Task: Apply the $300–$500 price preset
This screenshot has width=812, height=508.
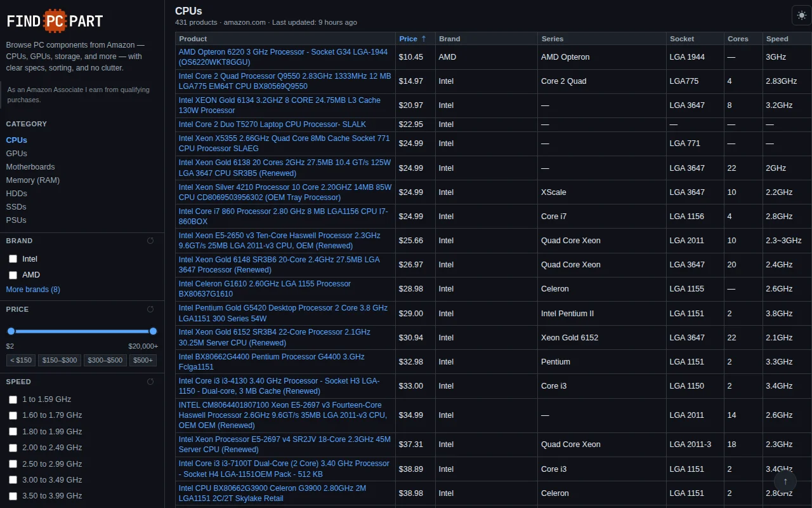Action: 105,360
